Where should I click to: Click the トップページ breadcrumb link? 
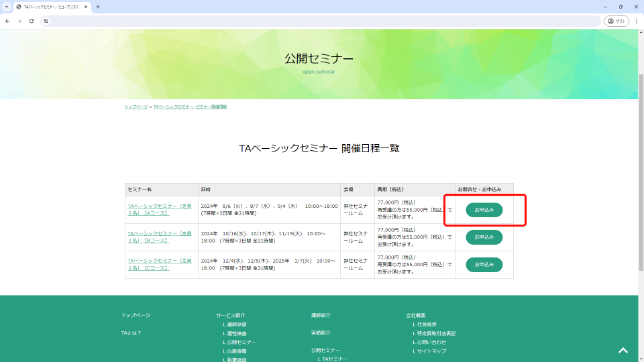point(136,107)
